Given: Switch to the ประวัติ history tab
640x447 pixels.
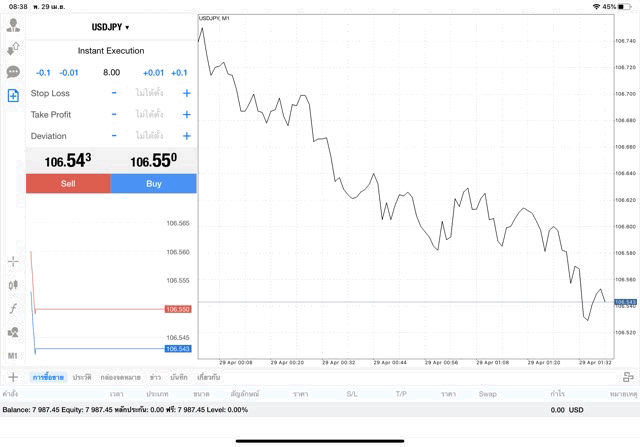Looking at the screenshot, I should point(82,377).
